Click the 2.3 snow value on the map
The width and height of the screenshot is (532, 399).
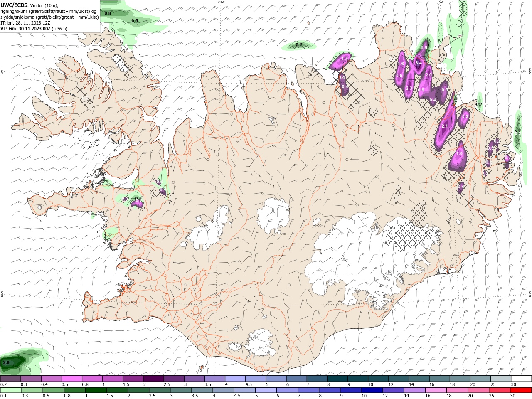coord(409,88)
